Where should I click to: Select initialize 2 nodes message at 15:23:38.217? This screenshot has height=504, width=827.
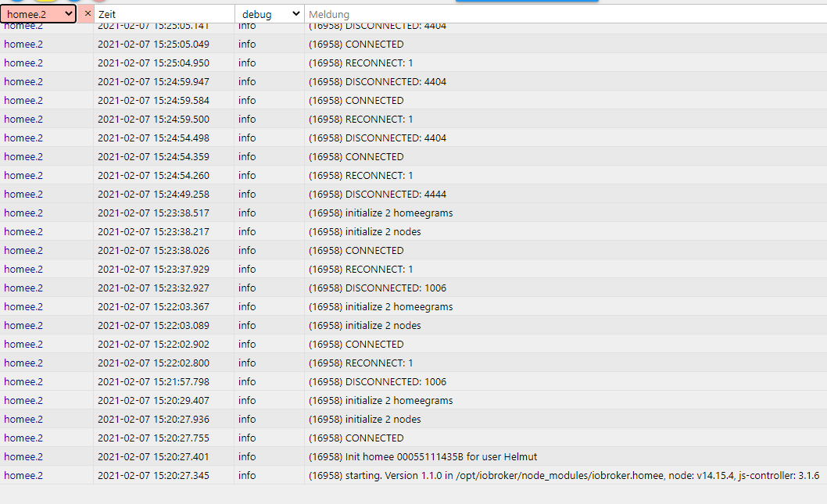(364, 232)
